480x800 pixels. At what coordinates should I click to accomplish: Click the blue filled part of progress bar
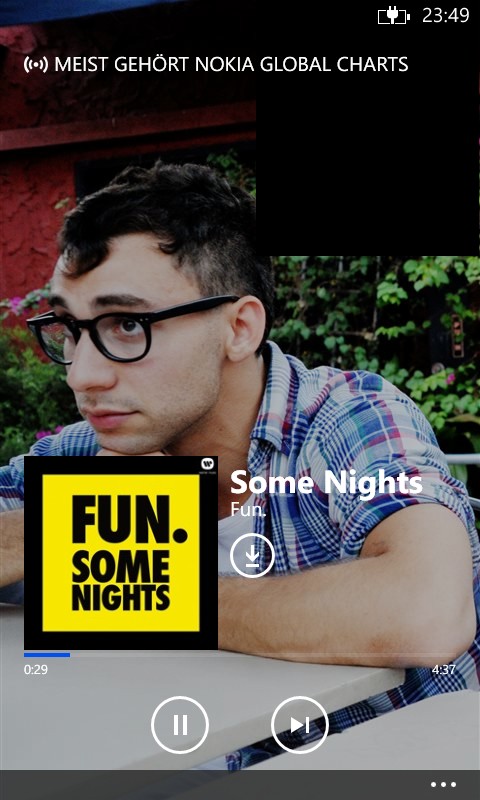tap(47, 655)
